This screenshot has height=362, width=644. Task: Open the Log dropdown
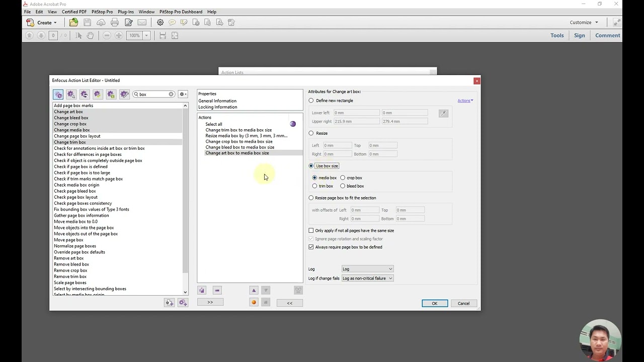click(368, 269)
